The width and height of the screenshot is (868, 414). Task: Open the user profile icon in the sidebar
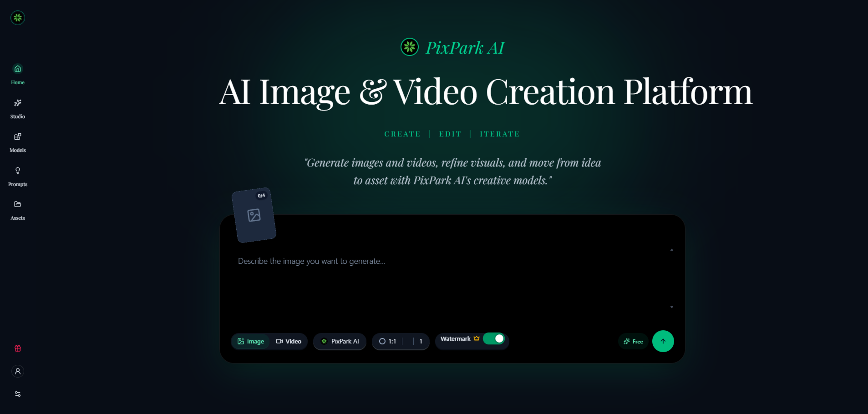point(18,371)
